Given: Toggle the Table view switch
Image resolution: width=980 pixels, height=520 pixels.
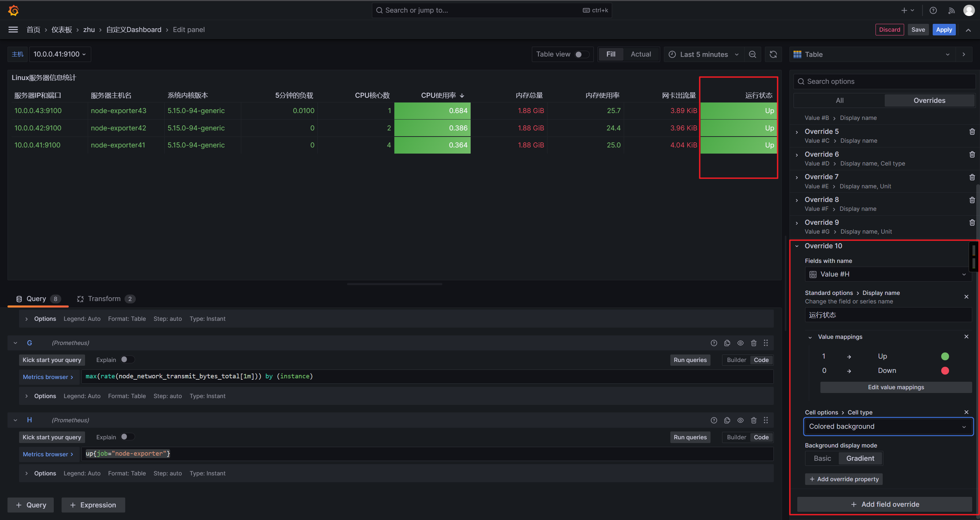Looking at the screenshot, I should point(581,54).
